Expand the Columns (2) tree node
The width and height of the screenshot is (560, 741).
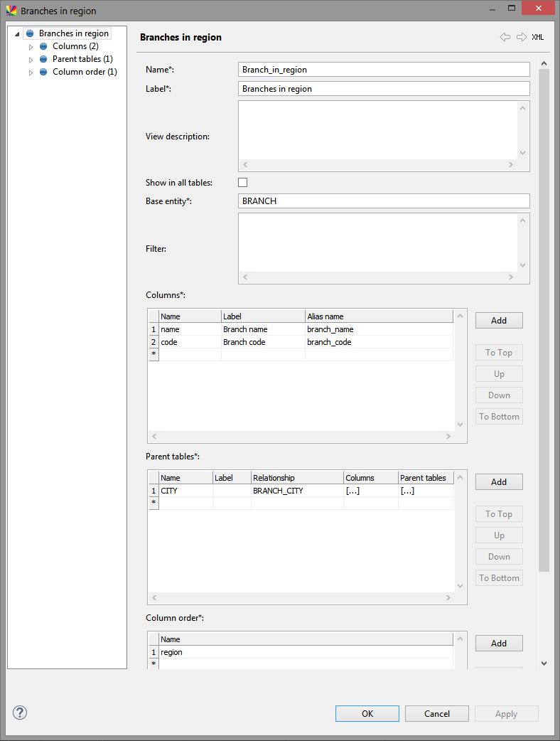click(x=31, y=47)
